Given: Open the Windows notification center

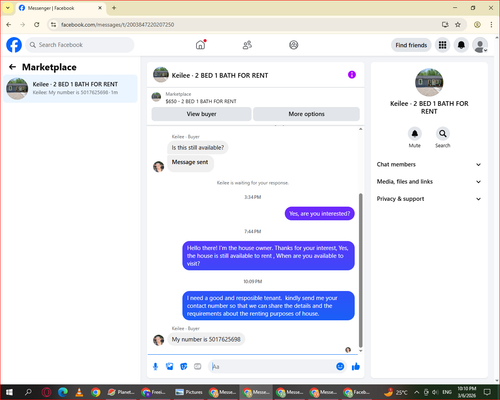Looking at the screenshot, I should (x=487, y=392).
